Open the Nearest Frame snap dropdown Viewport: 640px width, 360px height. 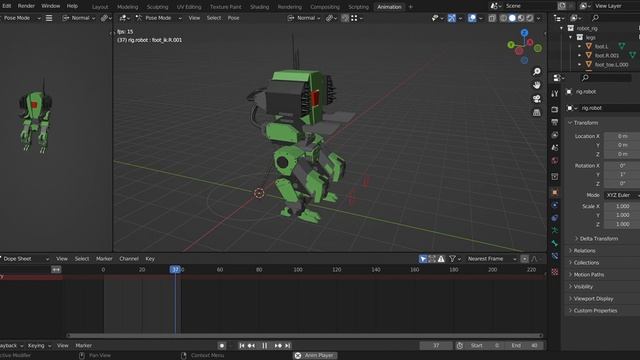pos(491,259)
